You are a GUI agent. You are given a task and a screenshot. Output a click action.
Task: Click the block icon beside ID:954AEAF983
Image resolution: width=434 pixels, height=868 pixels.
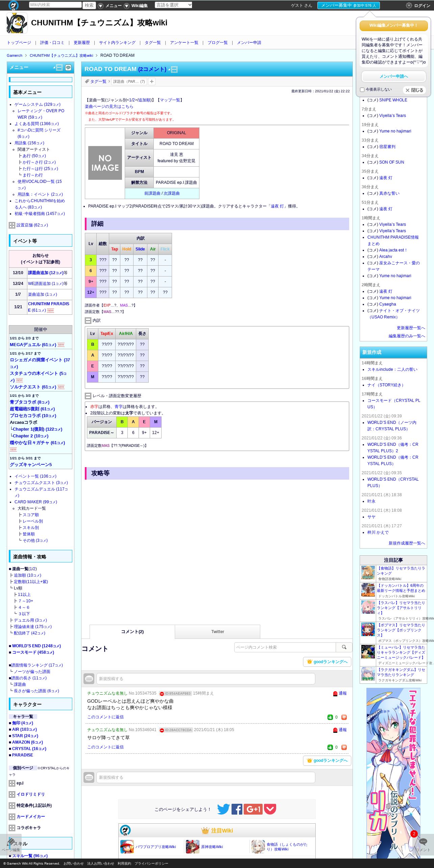coord(162,694)
